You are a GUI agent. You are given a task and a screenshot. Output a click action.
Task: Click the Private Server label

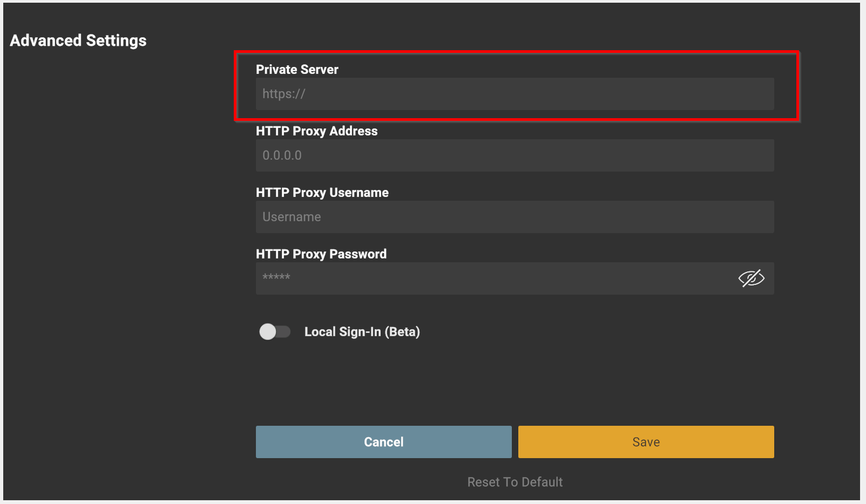click(x=297, y=70)
